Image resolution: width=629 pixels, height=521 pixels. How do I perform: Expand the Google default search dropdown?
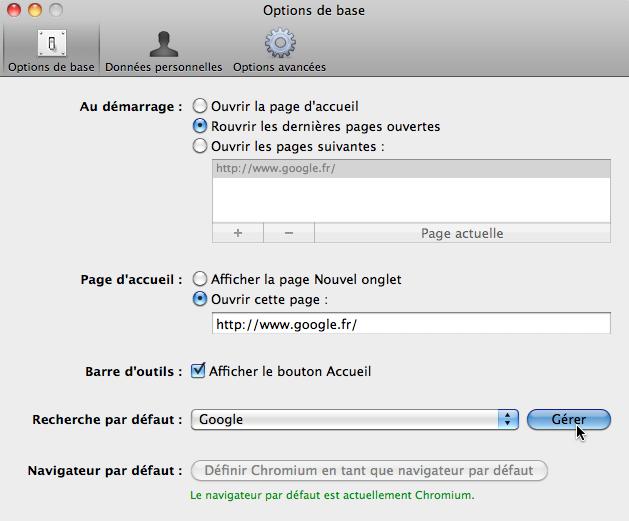coord(355,420)
